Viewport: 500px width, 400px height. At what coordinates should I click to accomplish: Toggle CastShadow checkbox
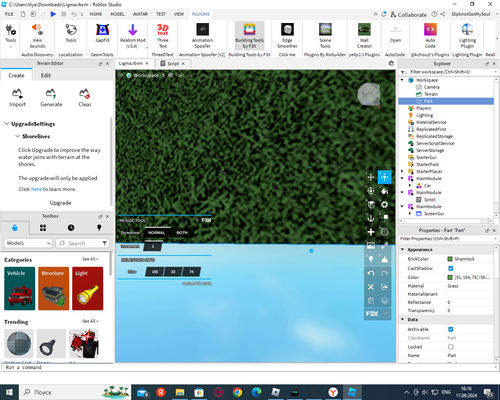click(x=451, y=268)
